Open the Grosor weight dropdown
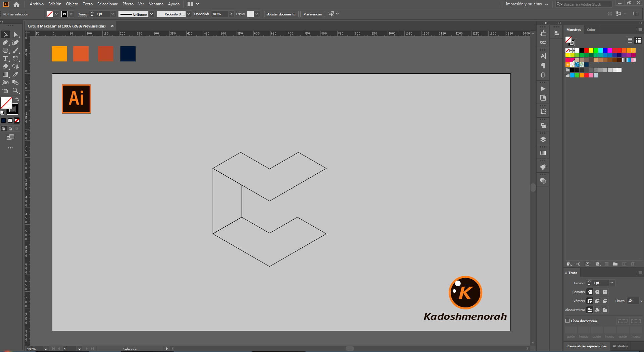This screenshot has height=352, width=644. [x=612, y=283]
